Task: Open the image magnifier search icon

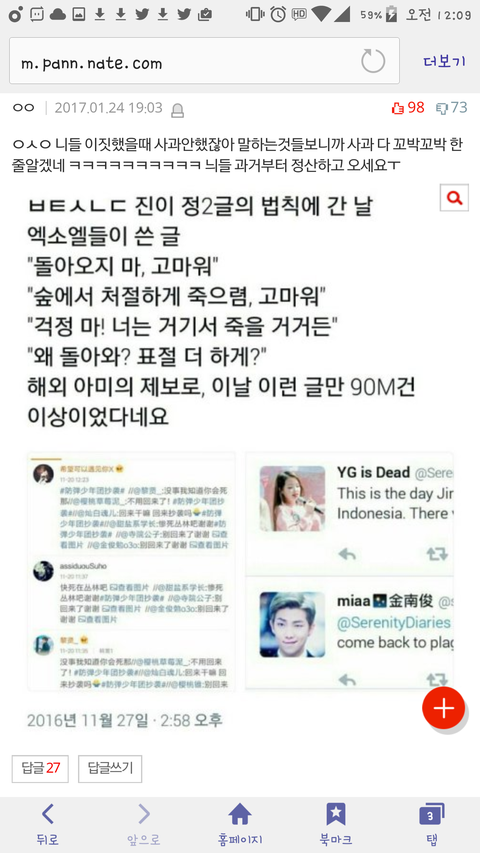Action: 454,197
